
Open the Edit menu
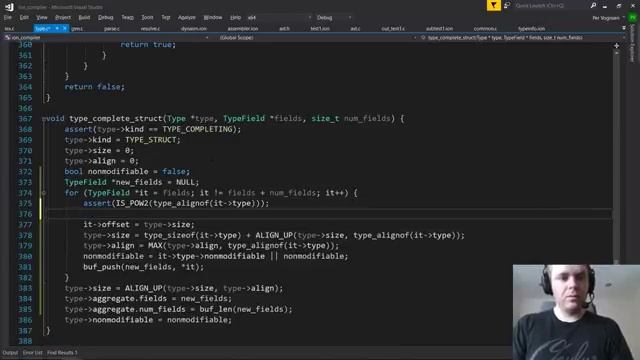(x=24, y=18)
